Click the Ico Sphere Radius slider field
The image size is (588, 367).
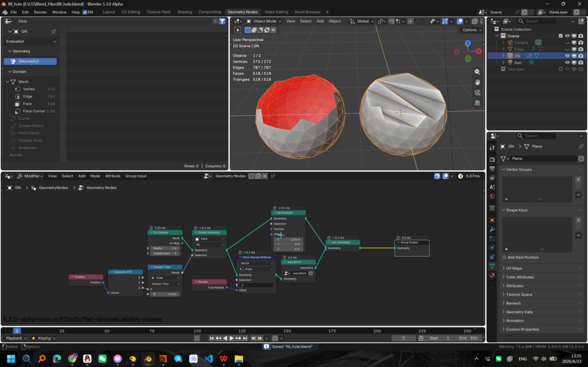[165, 248]
